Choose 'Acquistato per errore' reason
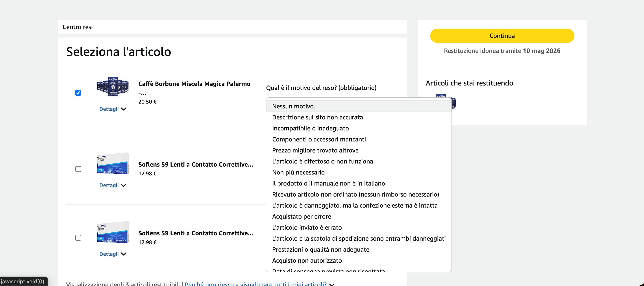This screenshot has width=644, height=286. (x=359, y=216)
